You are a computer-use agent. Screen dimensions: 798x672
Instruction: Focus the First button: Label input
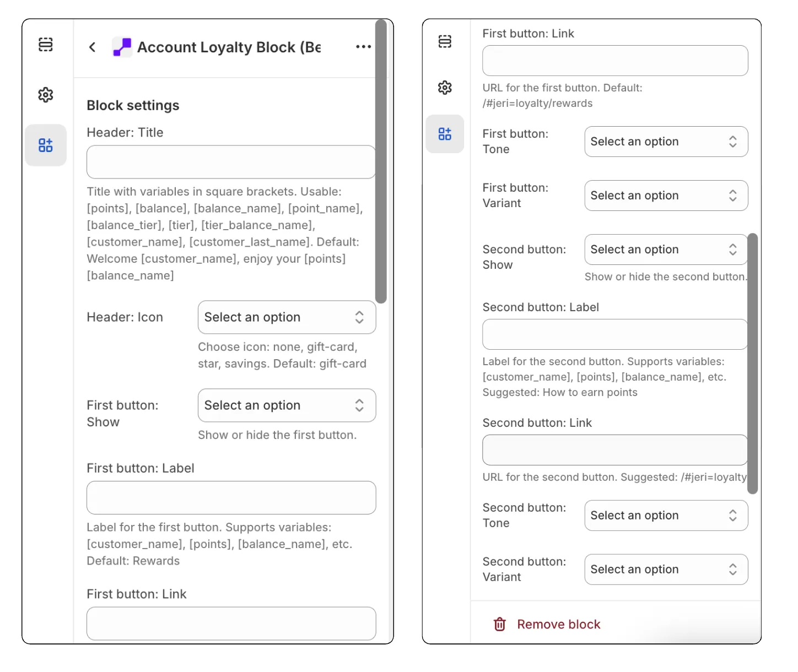point(231,497)
